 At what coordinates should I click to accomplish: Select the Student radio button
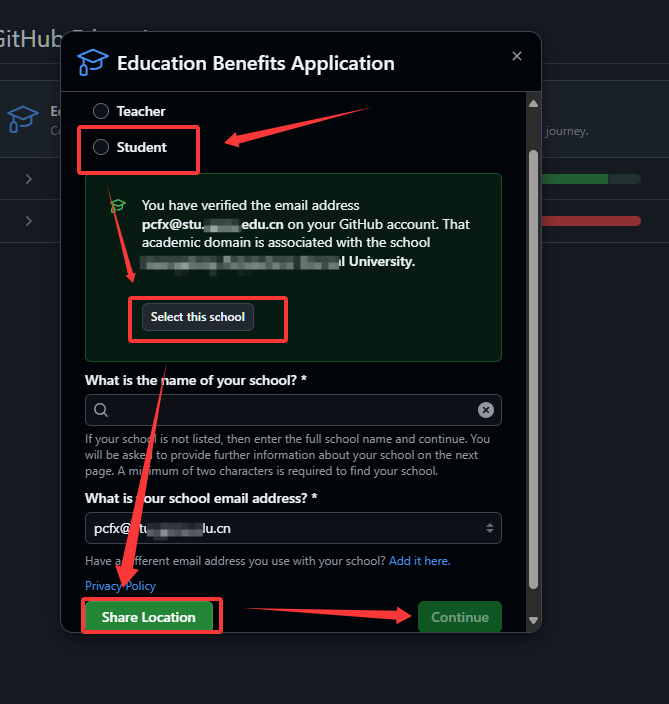(101, 147)
